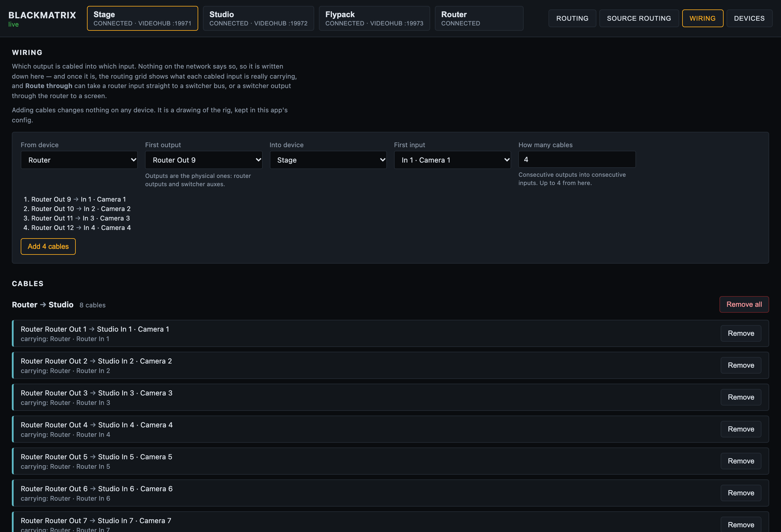This screenshot has height=532, width=781.
Task: Open the DEVICES tab
Action: coord(749,18)
